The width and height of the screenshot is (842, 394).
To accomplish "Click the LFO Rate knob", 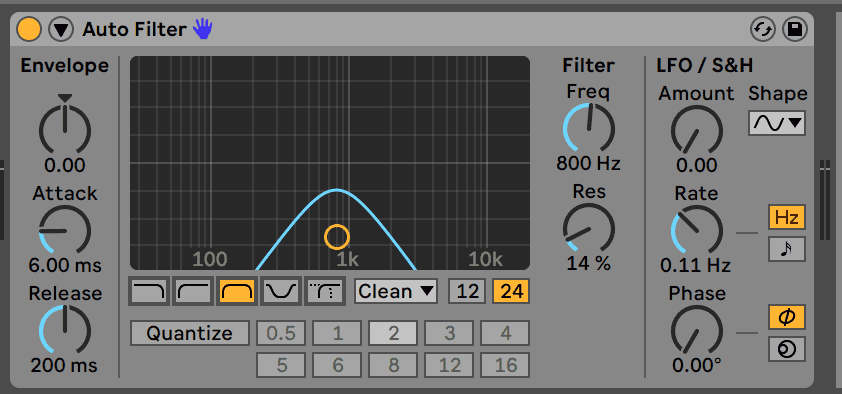I will pos(696,231).
